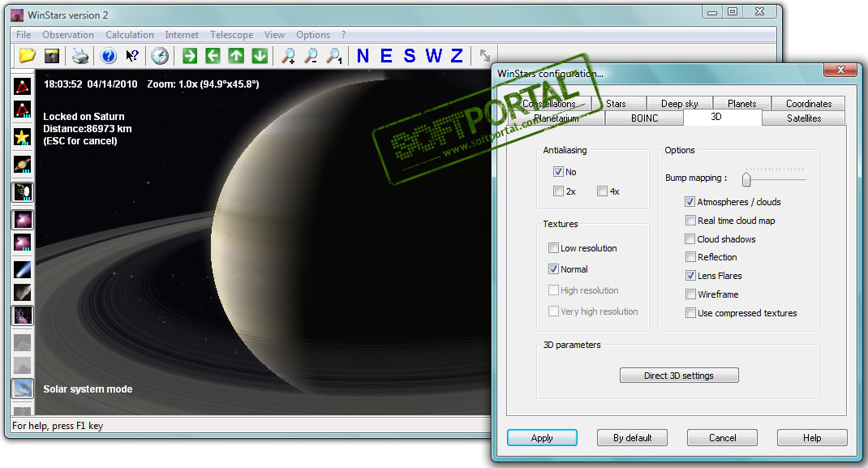Enable Real time cloud map
Viewport: 868px width, 468px height.
(690, 220)
